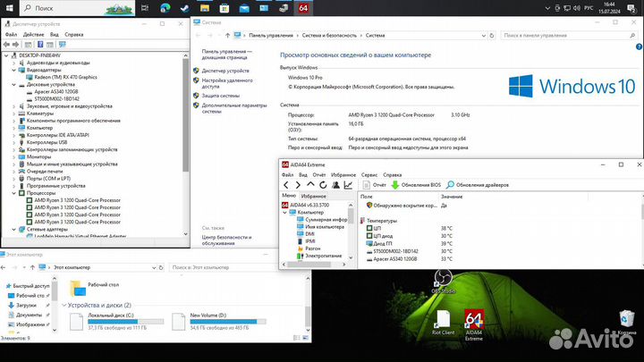
Task: Open the Recycle Bin desktop icon
Action: (627, 324)
